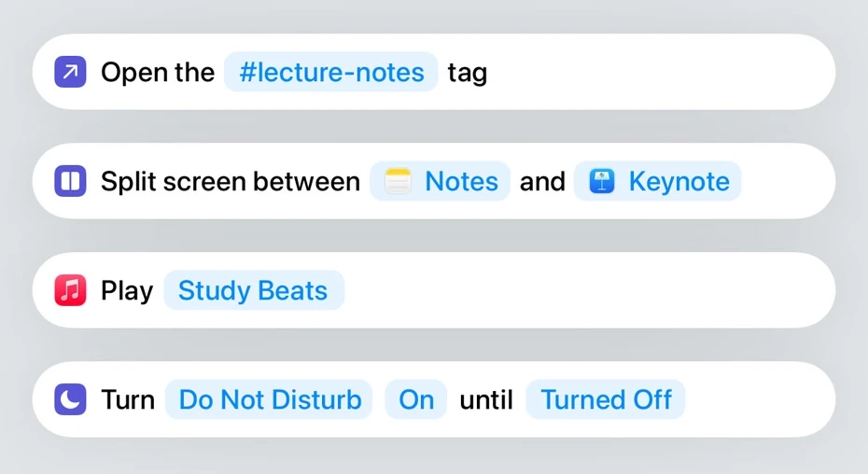This screenshot has width=868, height=474.
Task: Click the red Music app icon
Action: 70,290
